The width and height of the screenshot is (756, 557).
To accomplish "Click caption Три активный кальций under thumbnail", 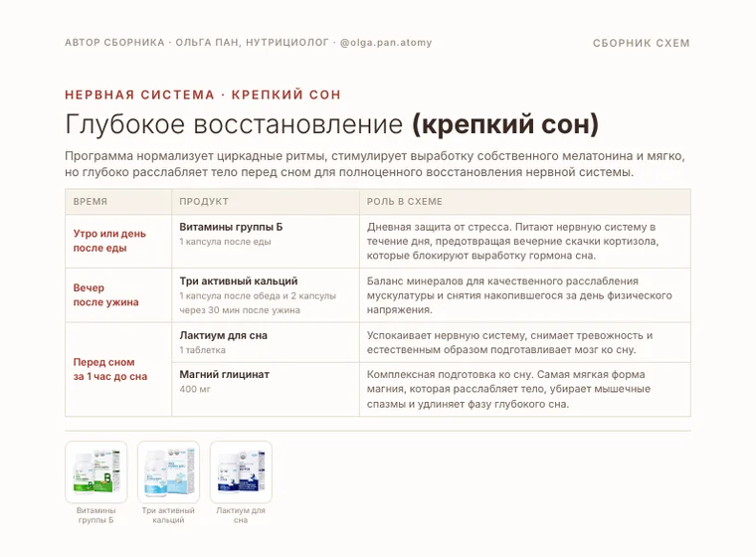I will (x=168, y=515).
